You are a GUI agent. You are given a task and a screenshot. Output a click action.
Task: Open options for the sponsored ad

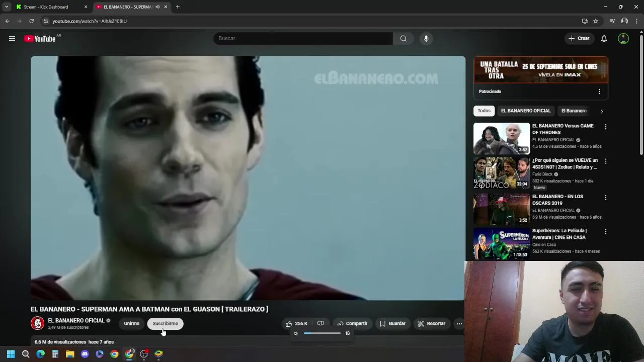pos(599,92)
